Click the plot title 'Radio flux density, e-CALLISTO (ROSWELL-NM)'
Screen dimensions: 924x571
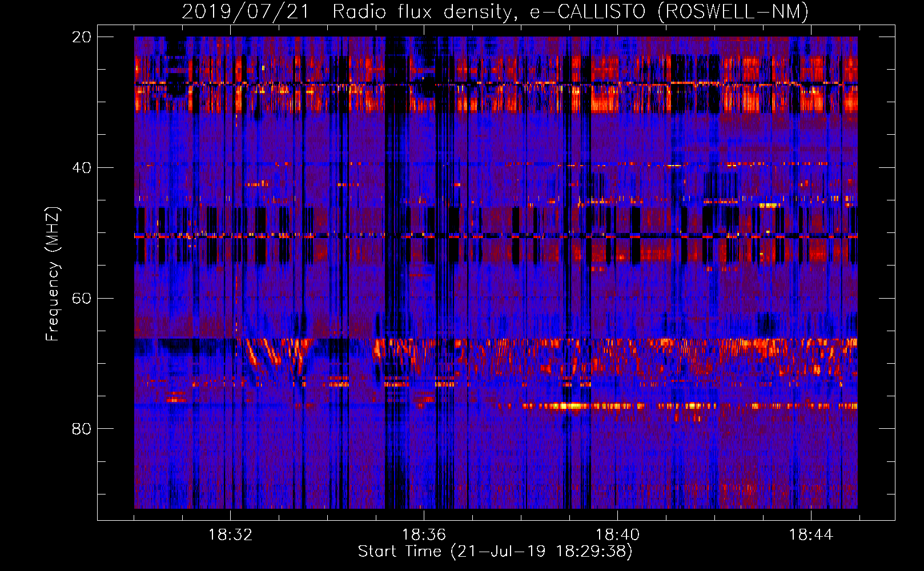571,12
